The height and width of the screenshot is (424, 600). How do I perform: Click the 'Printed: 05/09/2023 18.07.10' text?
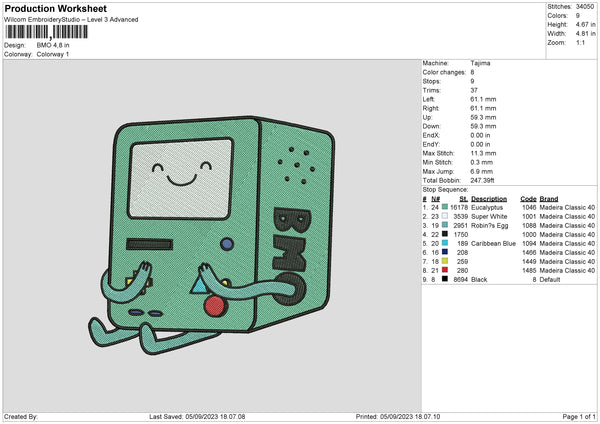398,416
